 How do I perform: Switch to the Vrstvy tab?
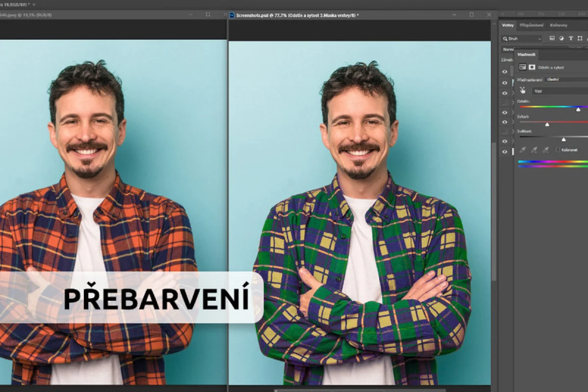508,25
